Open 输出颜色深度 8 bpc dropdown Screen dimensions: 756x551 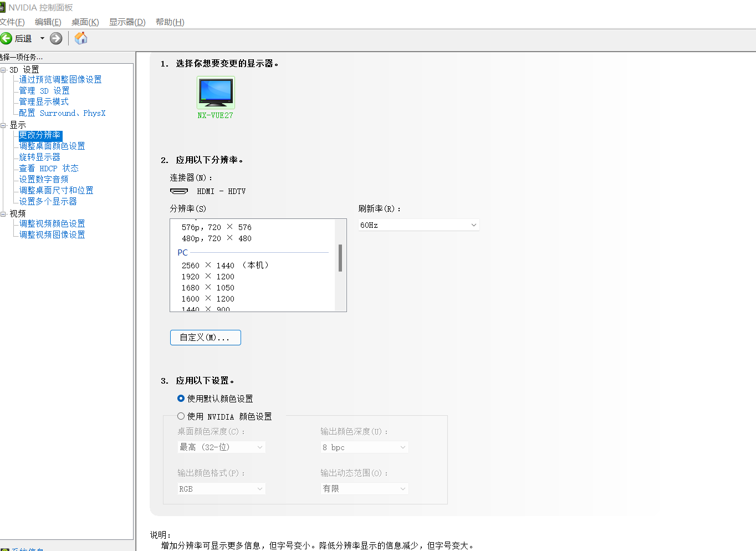pos(365,447)
